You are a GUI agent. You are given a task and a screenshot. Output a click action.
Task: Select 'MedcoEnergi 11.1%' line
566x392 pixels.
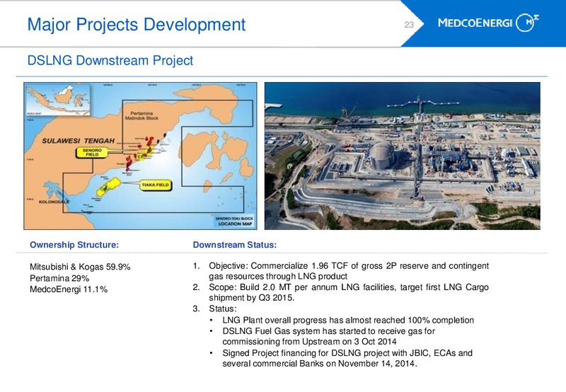pos(69,289)
